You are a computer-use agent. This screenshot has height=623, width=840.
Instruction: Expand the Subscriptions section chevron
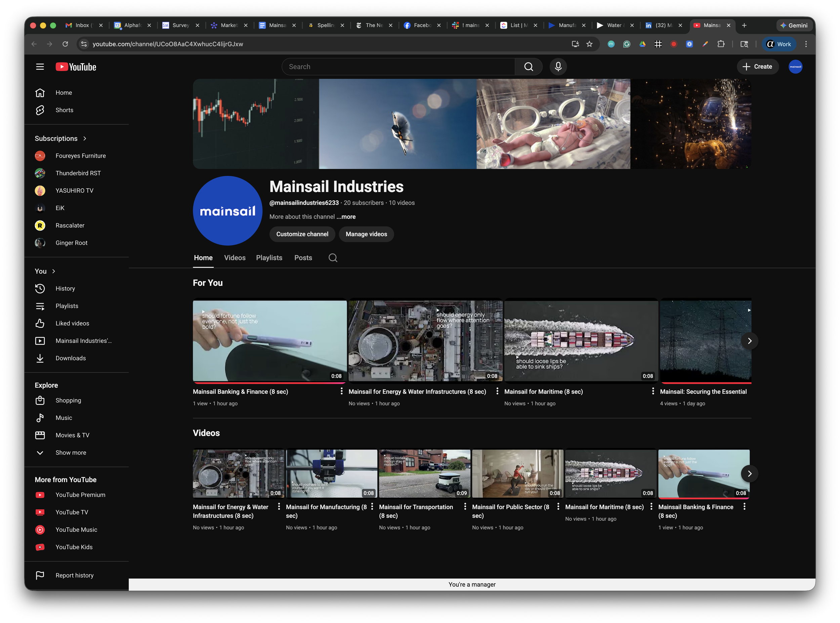(x=85, y=139)
